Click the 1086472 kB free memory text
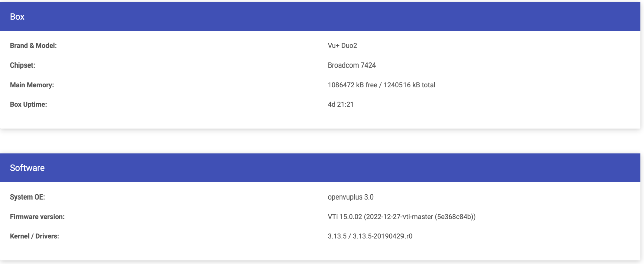The image size is (644, 264). (352, 85)
